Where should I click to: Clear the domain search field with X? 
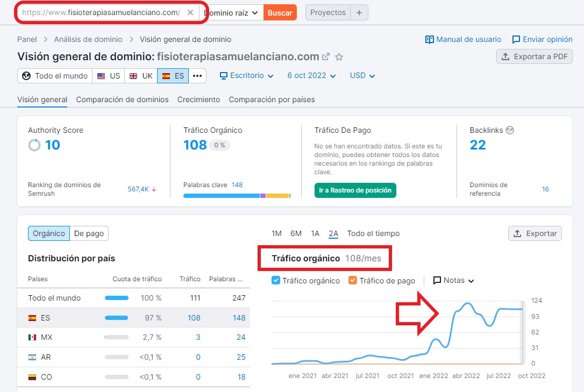(x=190, y=12)
